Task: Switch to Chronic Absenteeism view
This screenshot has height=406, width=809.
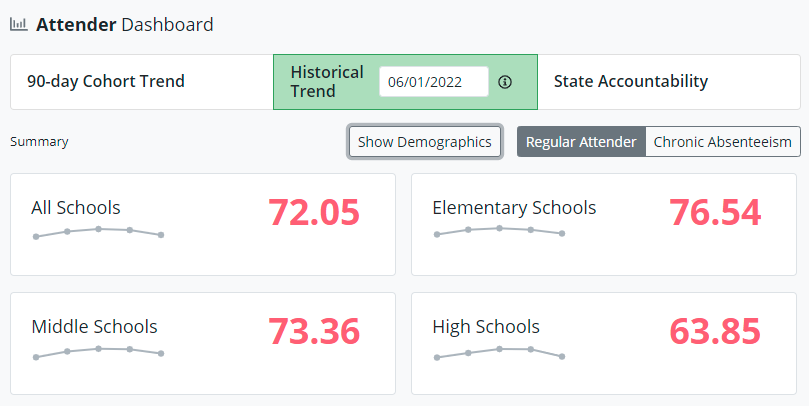Action: tap(724, 142)
